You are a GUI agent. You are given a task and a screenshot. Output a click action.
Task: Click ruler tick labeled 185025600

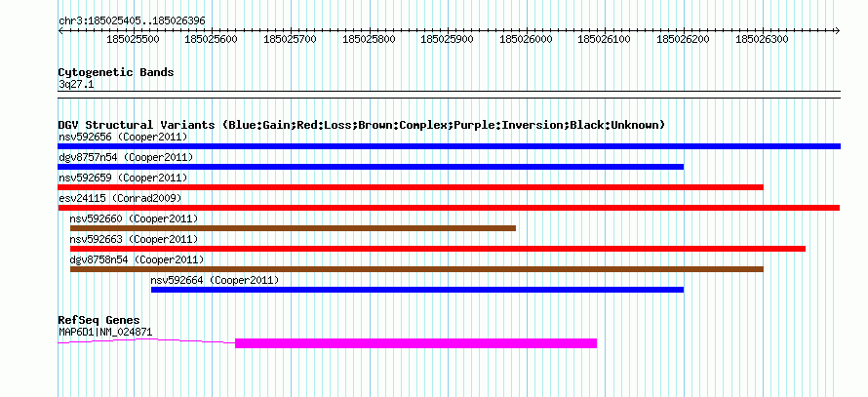pos(212,39)
